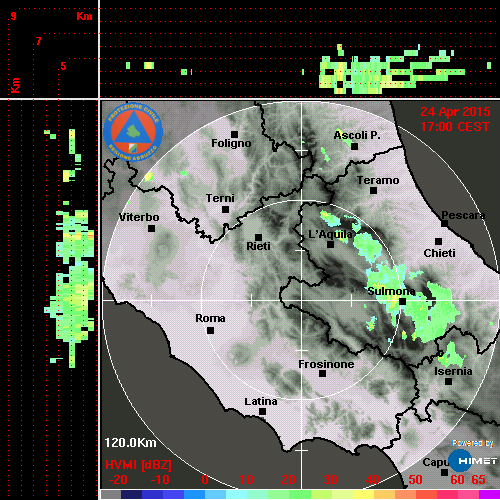Viewport: 500px width, 500px height.
Task: Click the Chieti label
Action: (x=439, y=253)
